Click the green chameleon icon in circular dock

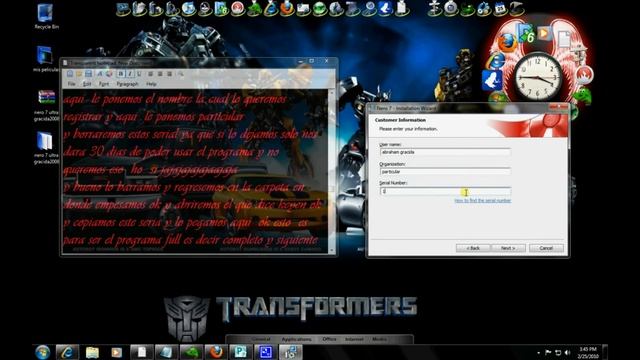pyautogui.click(x=582, y=97)
